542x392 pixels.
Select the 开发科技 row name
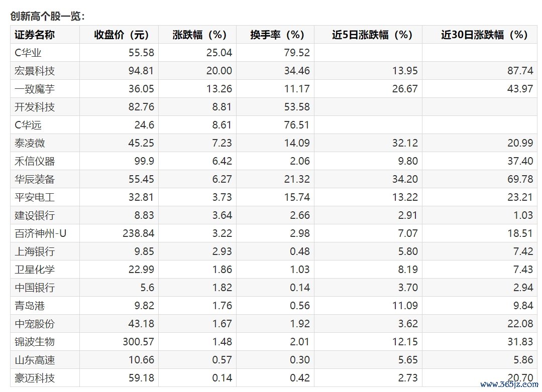coord(35,107)
